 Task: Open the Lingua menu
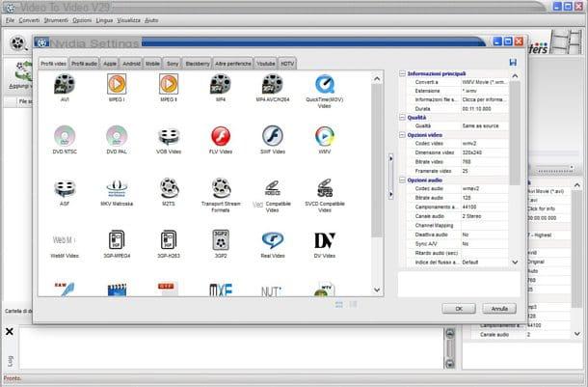[x=104, y=20]
